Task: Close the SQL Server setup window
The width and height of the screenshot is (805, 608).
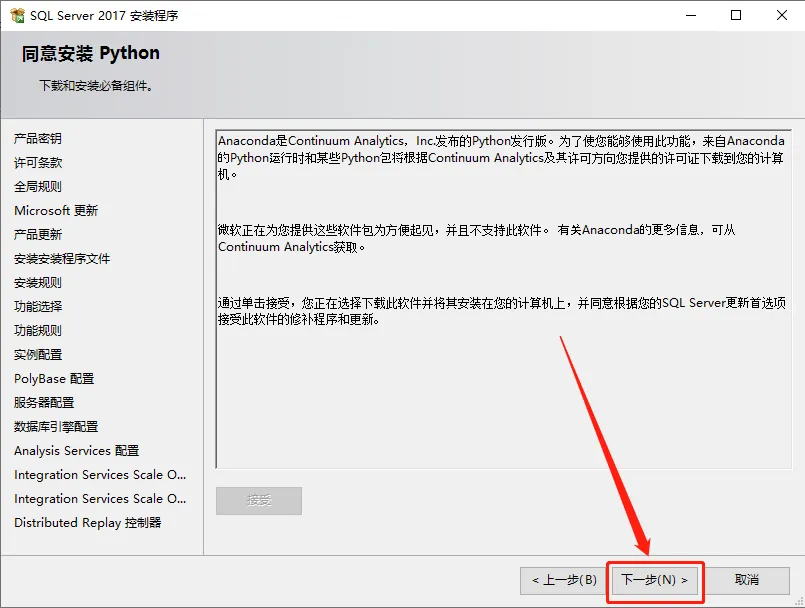Action: click(x=781, y=15)
